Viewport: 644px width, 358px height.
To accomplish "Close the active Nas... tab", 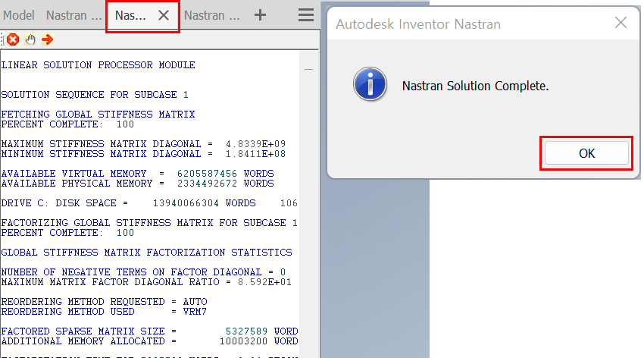I will click(x=163, y=16).
